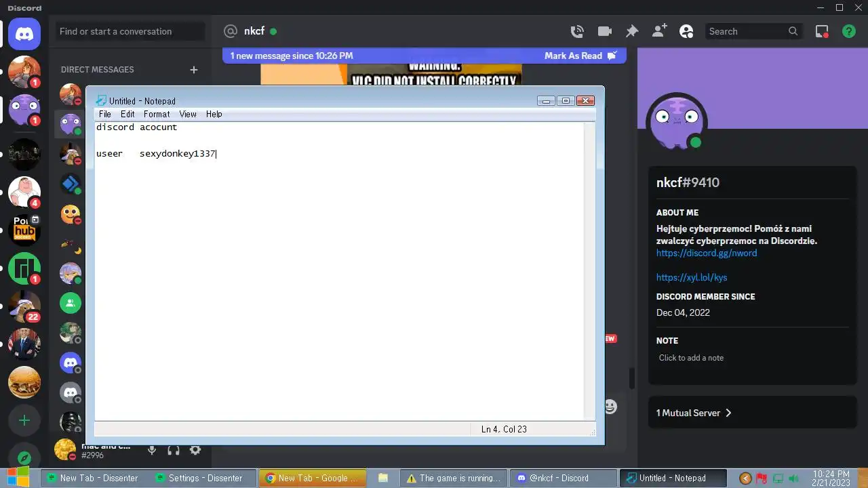Open green Manjaro-logo server icon
Viewport: 868px width, 488px height.
coord(24,269)
